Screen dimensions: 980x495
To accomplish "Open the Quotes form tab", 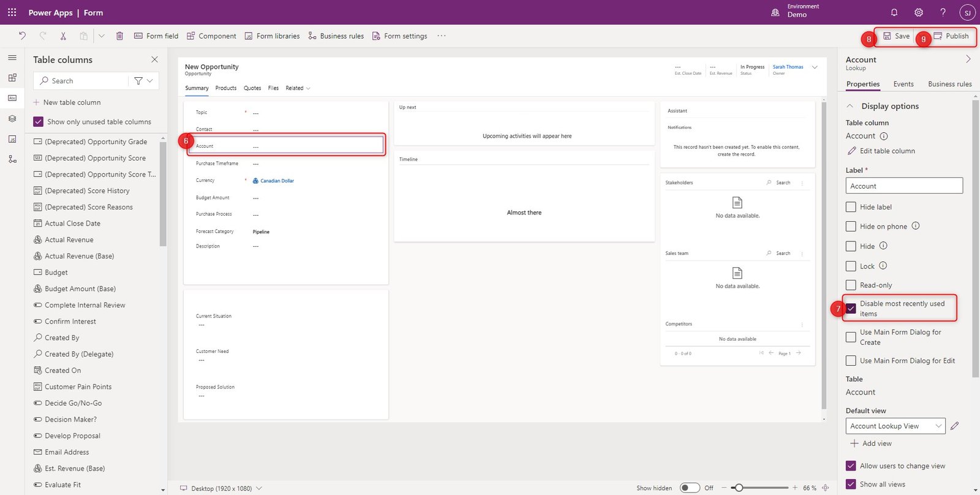I will [252, 88].
